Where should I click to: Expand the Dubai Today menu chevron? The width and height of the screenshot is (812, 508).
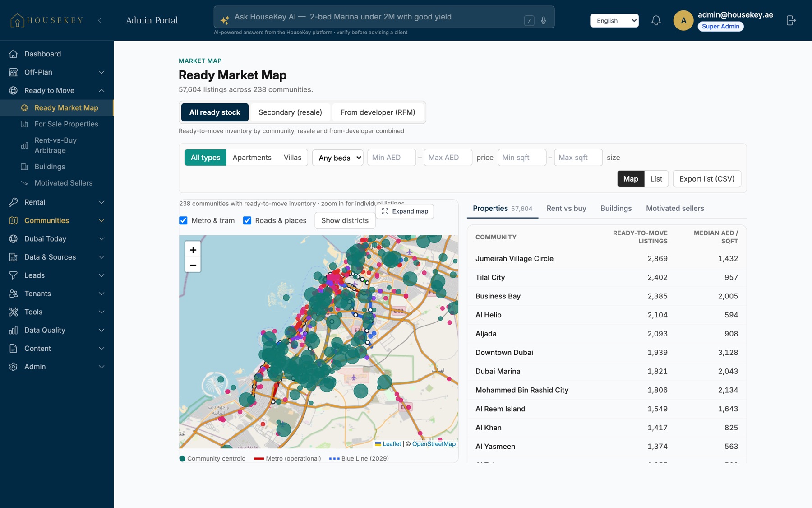click(x=101, y=238)
